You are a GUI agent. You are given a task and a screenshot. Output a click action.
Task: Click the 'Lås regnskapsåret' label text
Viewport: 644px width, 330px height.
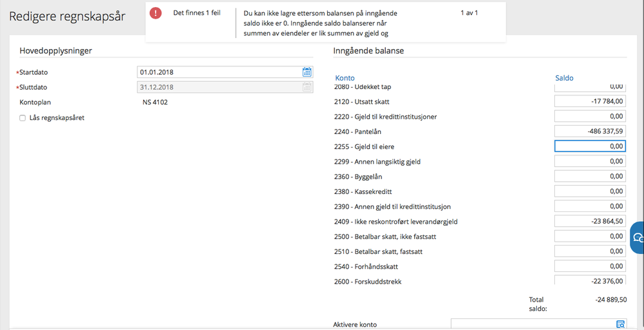[x=57, y=118]
